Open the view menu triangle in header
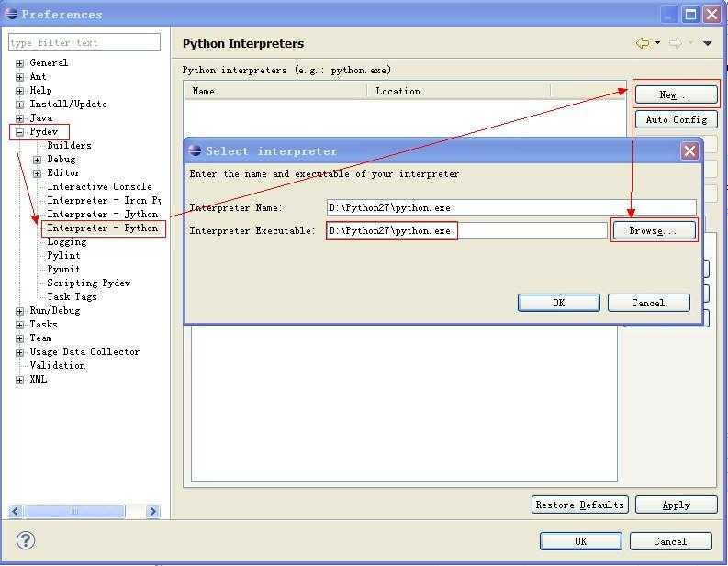This screenshot has height=566, width=728. click(707, 43)
